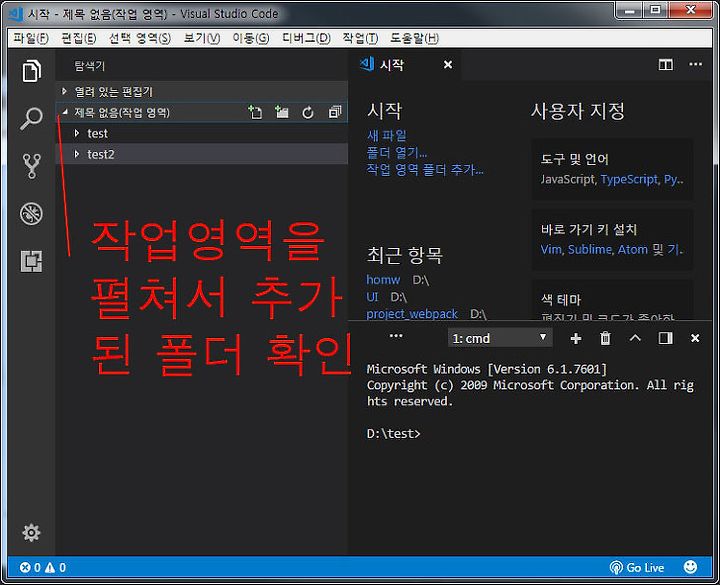Open the 파일(F) menu
The image size is (720, 585).
pyautogui.click(x=31, y=38)
